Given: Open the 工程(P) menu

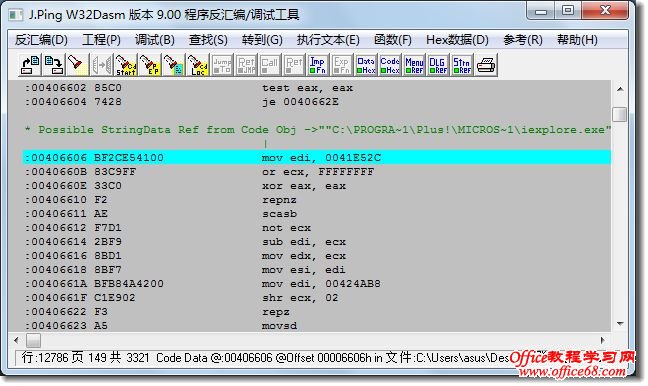Looking at the screenshot, I should (x=101, y=40).
